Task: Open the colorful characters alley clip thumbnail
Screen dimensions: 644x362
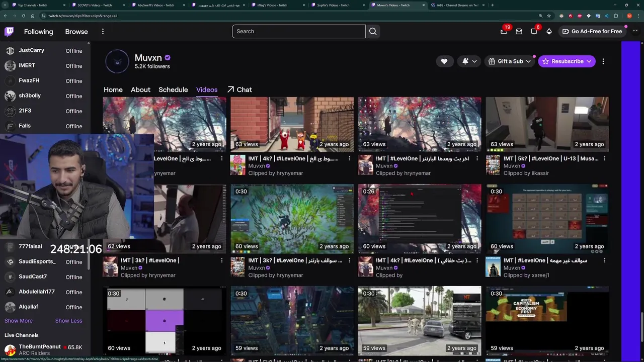Action: (292, 124)
